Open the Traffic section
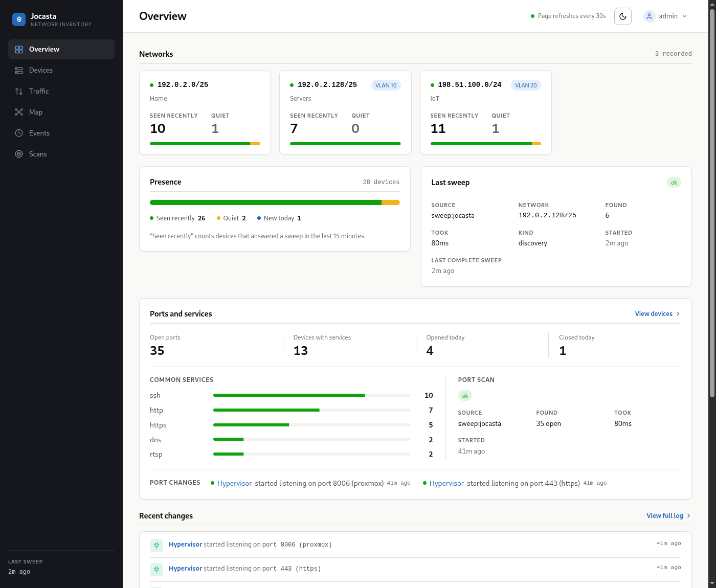This screenshot has height=588, width=716. tap(61, 92)
